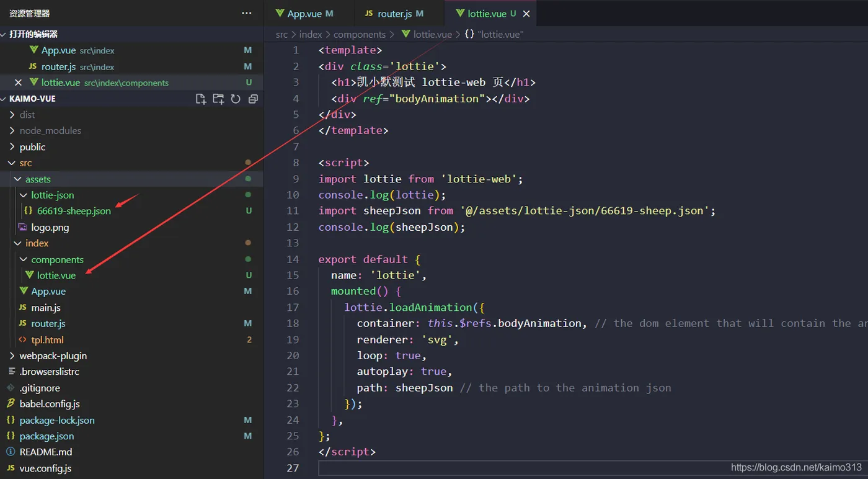This screenshot has width=868, height=479.
Task: Open main.js in the file tree
Action: 46,308
